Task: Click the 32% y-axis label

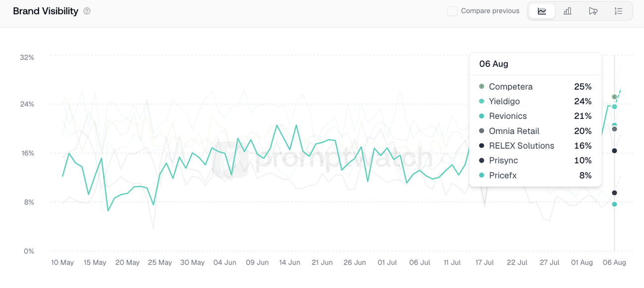Action: (27, 58)
